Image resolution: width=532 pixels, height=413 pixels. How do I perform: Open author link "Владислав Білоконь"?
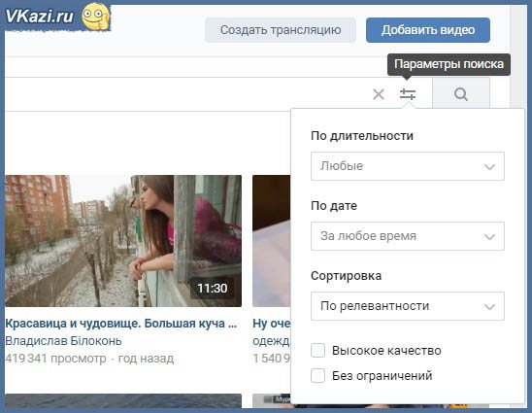(x=63, y=341)
